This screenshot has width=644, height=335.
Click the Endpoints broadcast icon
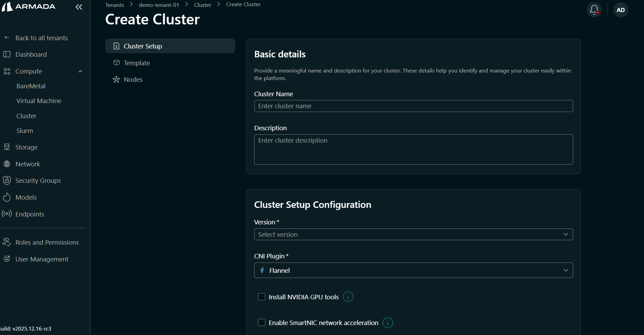click(7, 214)
